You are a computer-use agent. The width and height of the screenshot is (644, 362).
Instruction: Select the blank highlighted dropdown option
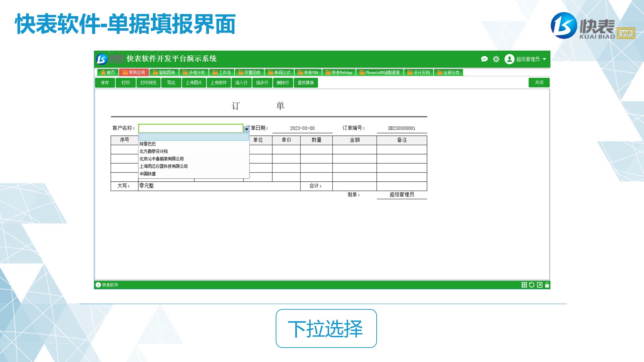click(x=194, y=137)
